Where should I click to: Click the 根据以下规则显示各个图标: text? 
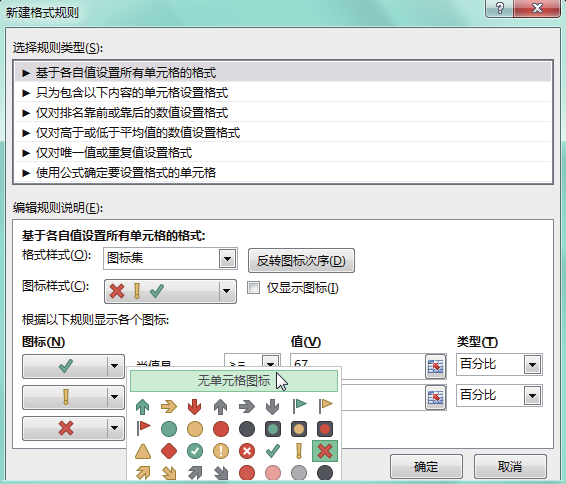(96, 319)
